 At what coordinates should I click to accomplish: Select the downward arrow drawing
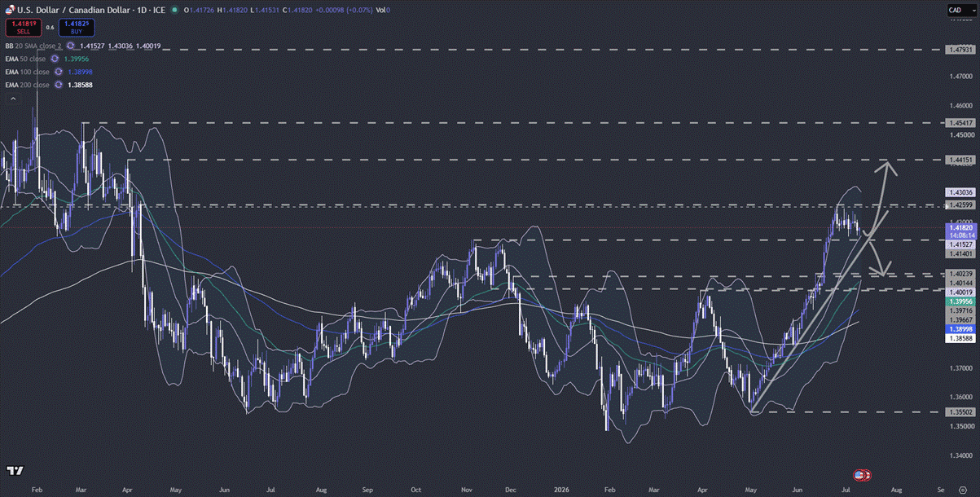point(878,254)
